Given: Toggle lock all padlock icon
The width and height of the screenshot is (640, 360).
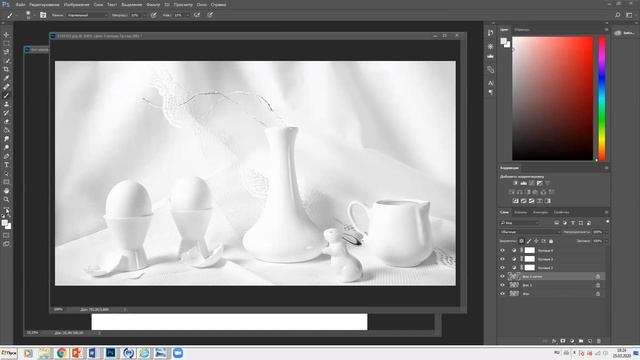Looking at the screenshot, I should coord(551,241).
